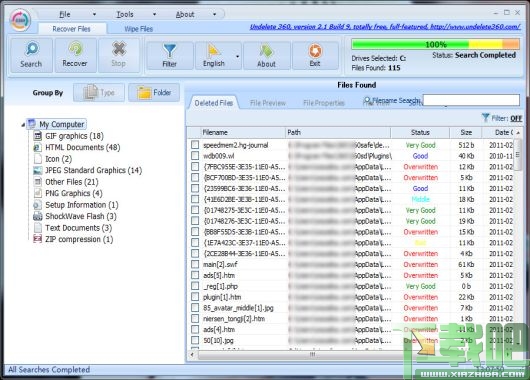Click the 100% search progress bar

click(x=435, y=44)
